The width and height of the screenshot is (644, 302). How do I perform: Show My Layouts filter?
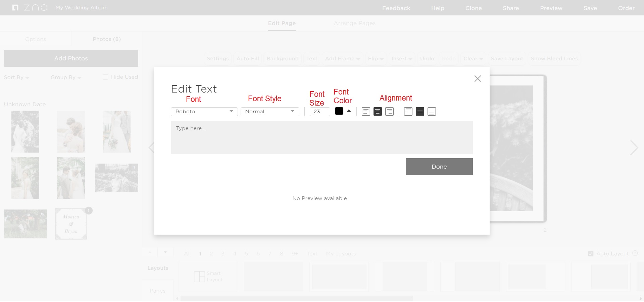coord(341,254)
